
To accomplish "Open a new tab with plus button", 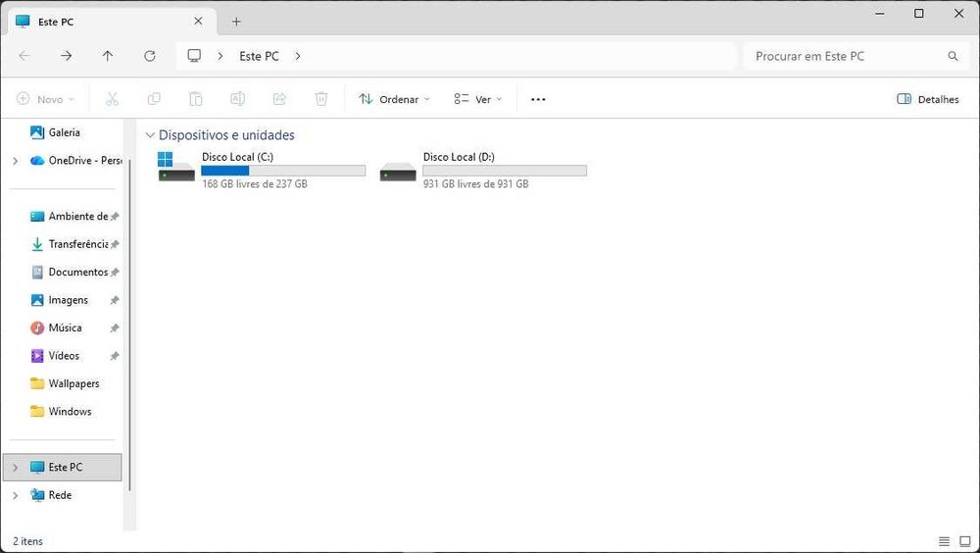I will [236, 22].
